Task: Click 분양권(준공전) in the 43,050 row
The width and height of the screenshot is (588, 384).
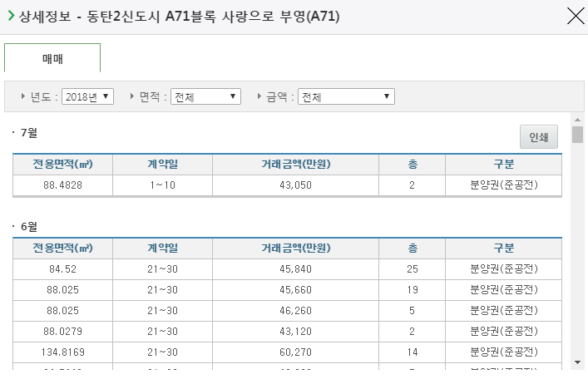Action: [504, 185]
